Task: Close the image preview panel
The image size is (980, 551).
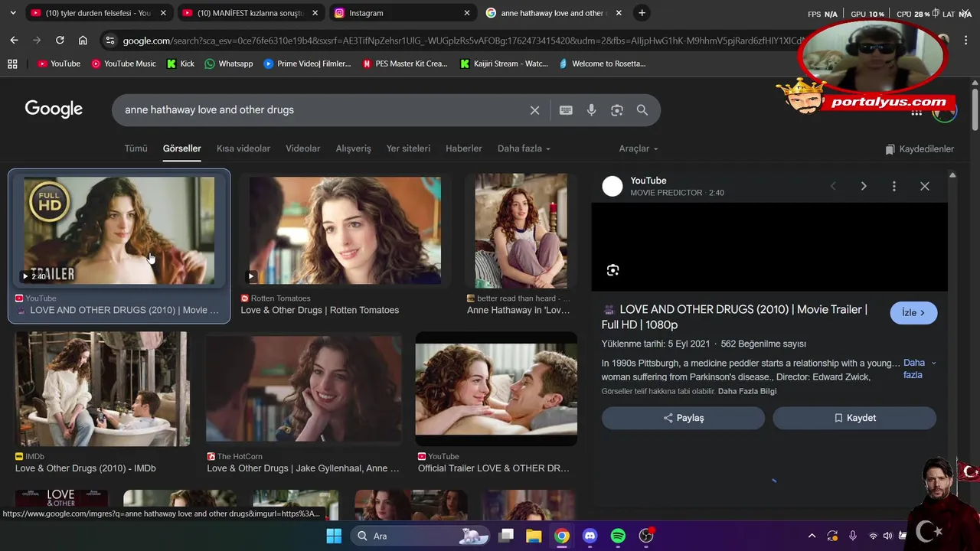Action: [x=925, y=186]
